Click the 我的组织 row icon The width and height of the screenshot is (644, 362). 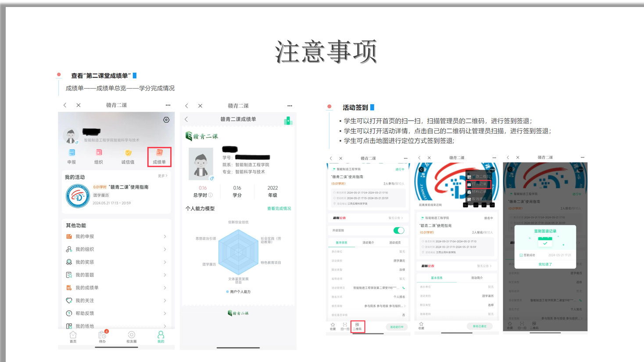click(x=69, y=249)
